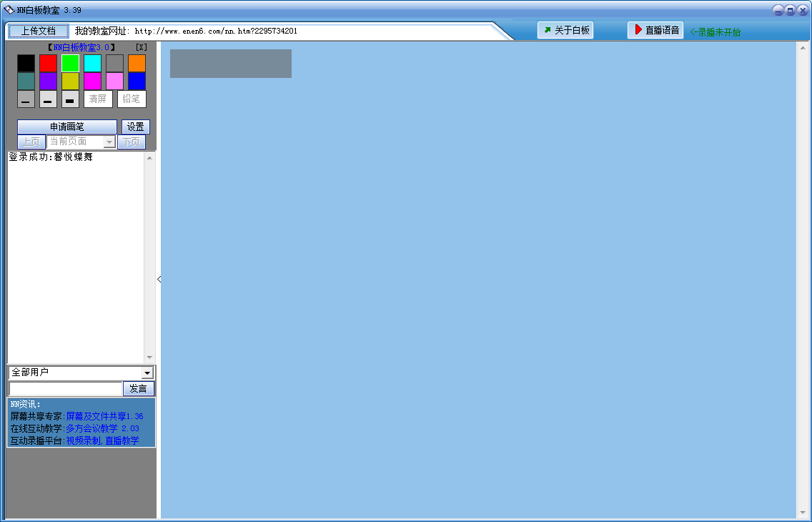Send message with 发言 button

coord(138,388)
